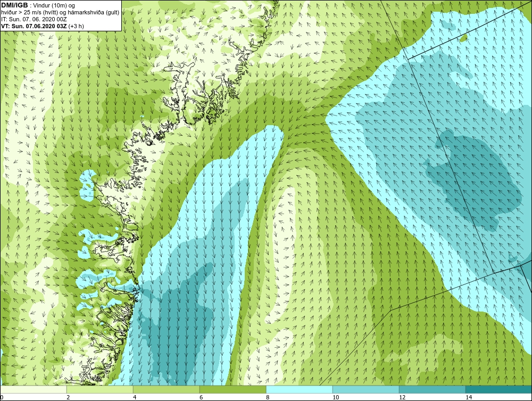Click the 0–2 m/s palest legend swatch

tap(34, 389)
